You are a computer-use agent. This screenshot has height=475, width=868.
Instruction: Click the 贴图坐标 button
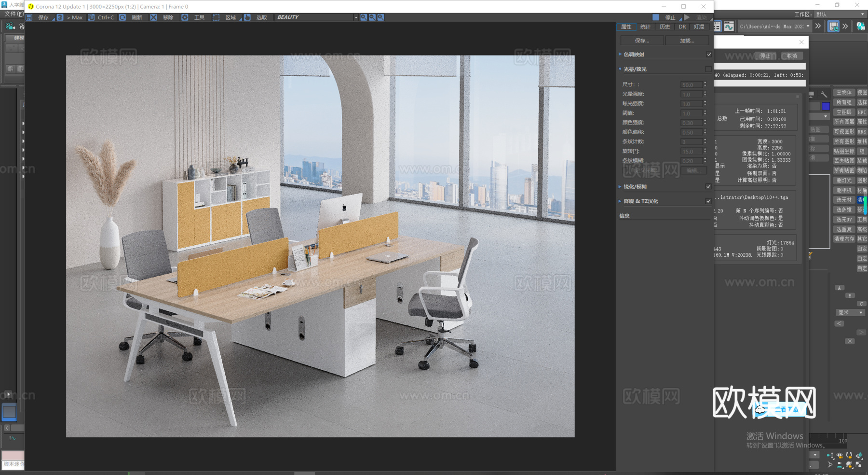pos(844,151)
